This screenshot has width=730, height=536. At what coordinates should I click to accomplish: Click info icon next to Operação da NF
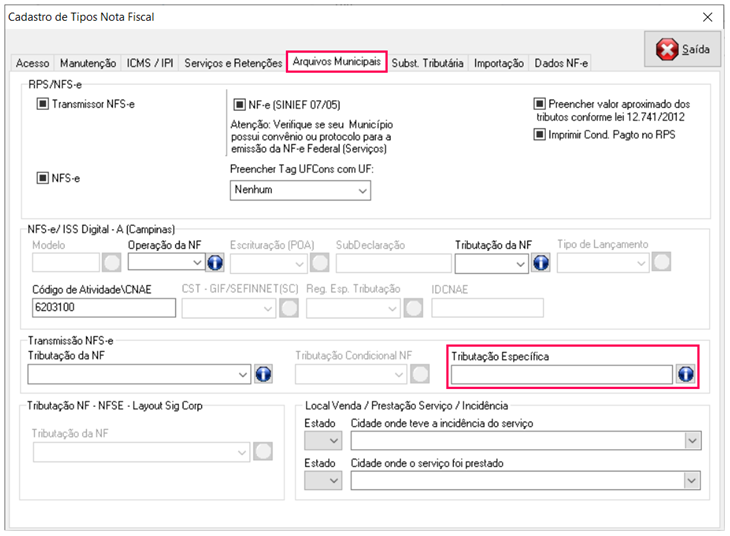pyautogui.click(x=214, y=262)
